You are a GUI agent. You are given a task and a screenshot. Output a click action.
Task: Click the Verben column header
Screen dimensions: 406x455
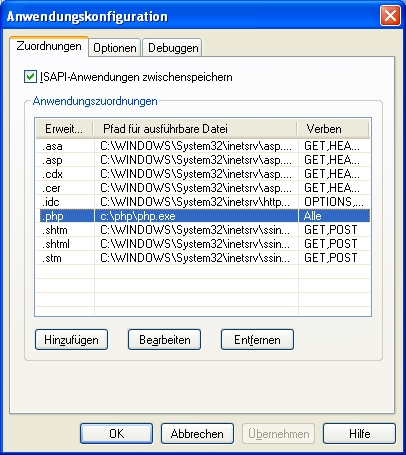point(333,129)
